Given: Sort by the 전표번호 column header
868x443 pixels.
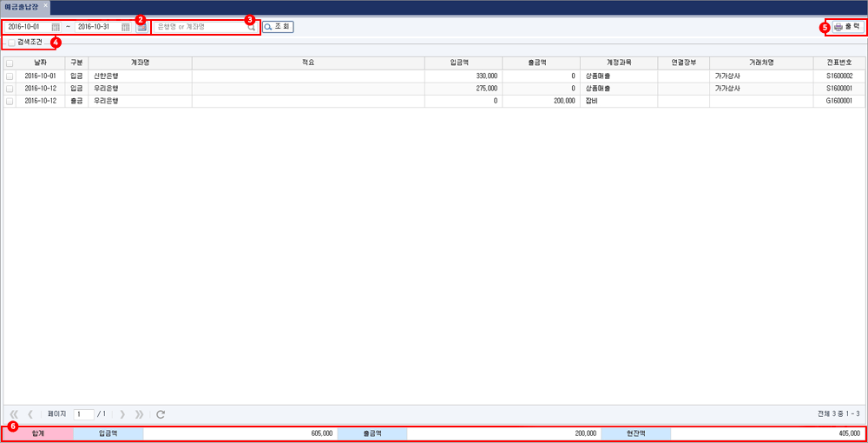Looking at the screenshot, I should click(838, 63).
